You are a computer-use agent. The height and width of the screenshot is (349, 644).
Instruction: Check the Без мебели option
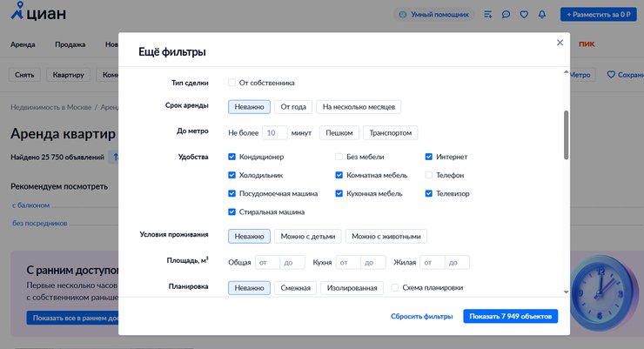[339, 157]
